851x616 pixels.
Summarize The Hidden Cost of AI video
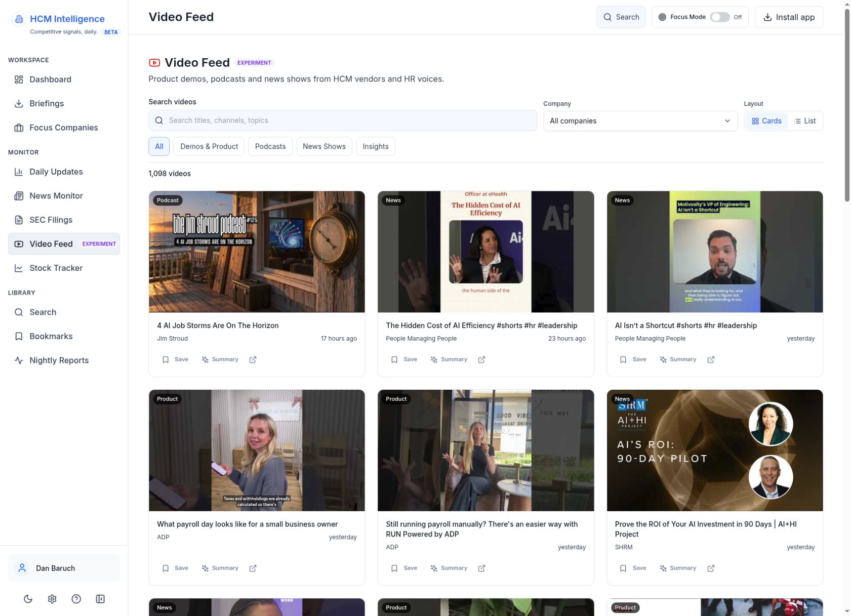pyautogui.click(x=449, y=359)
